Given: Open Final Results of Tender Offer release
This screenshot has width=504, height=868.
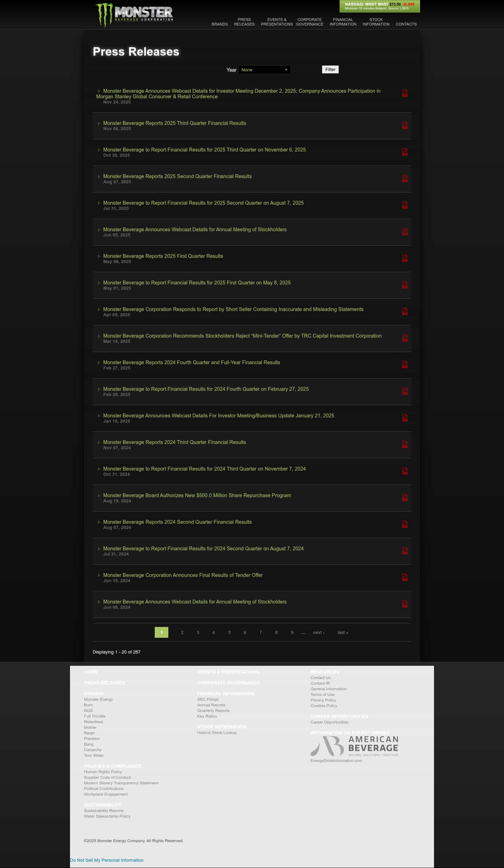Looking at the screenshot, I should [x=183, y=575].
